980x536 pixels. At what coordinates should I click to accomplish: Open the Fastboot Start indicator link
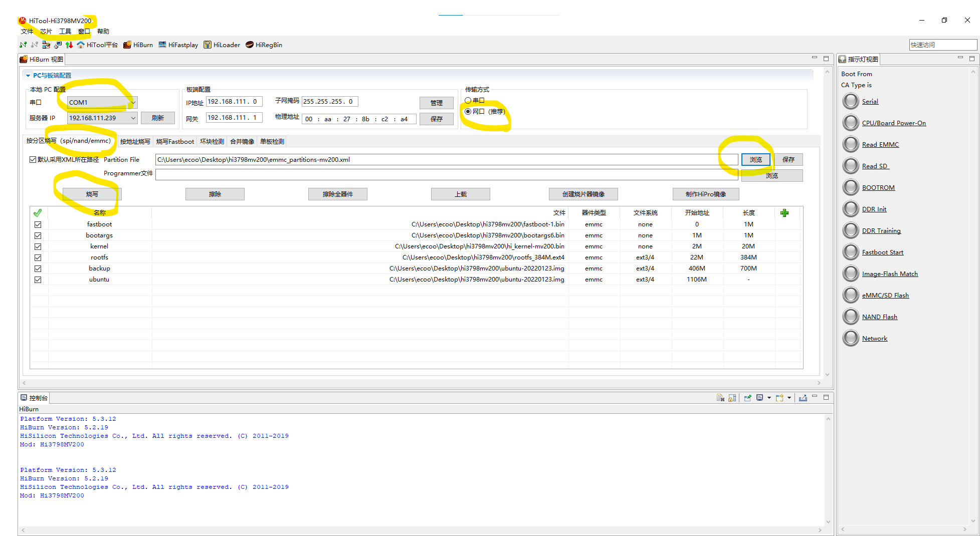tap(883, 252)
